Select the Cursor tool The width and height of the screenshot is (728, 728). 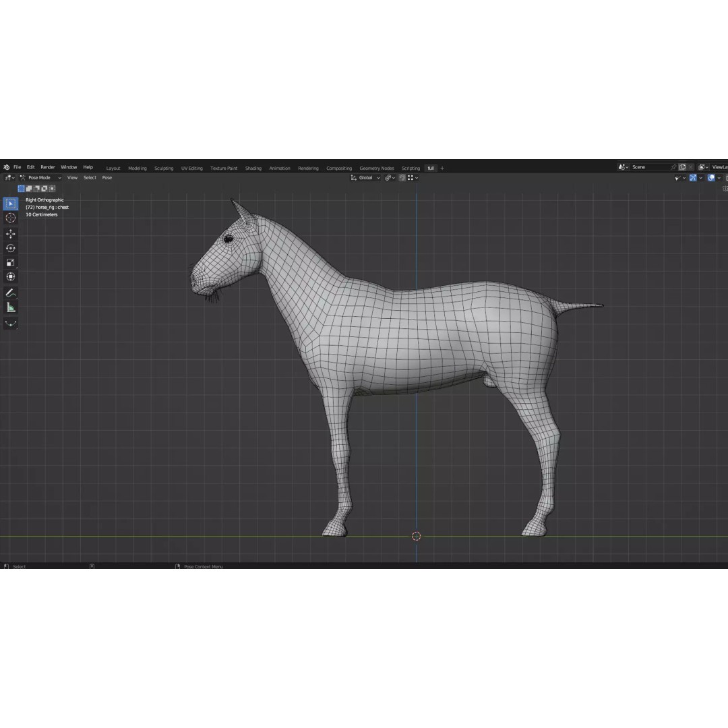[11, 218]
